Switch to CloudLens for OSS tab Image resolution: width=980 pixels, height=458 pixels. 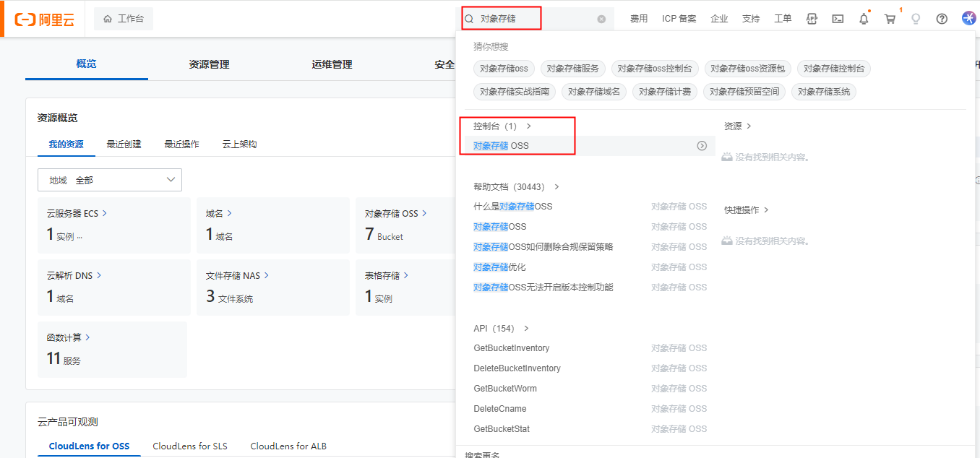[x=89, y=446]
